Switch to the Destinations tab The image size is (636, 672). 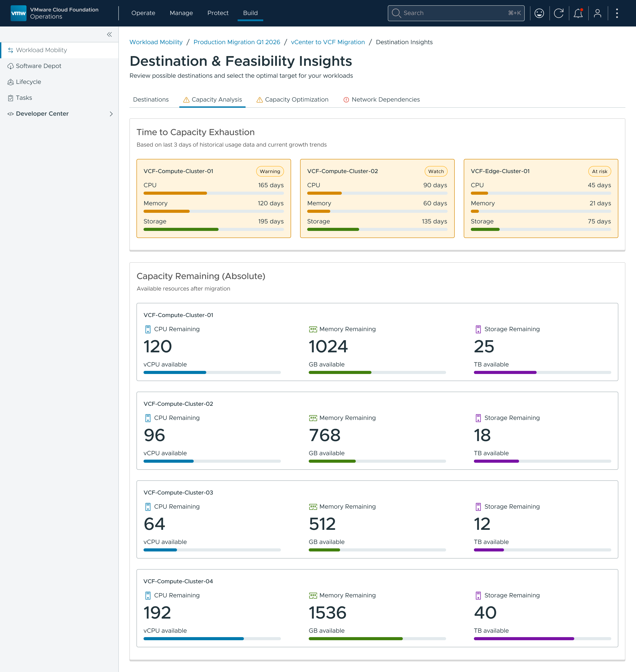tap(151, 100)
